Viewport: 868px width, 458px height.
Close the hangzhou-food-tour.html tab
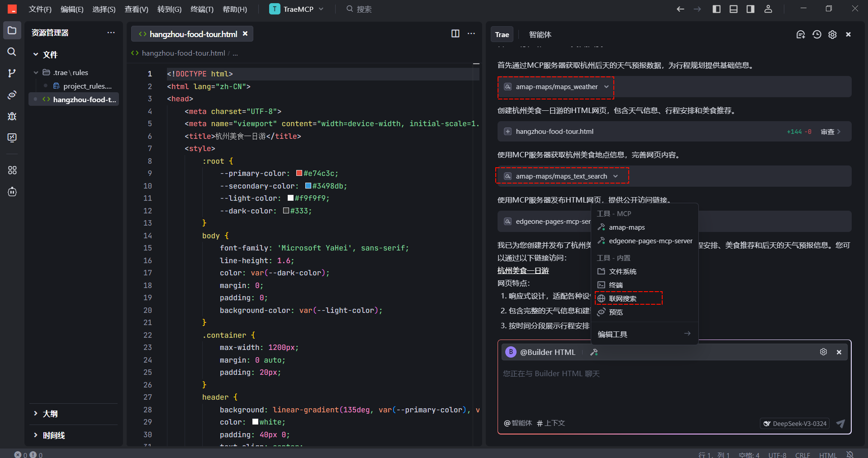[245, 33]
